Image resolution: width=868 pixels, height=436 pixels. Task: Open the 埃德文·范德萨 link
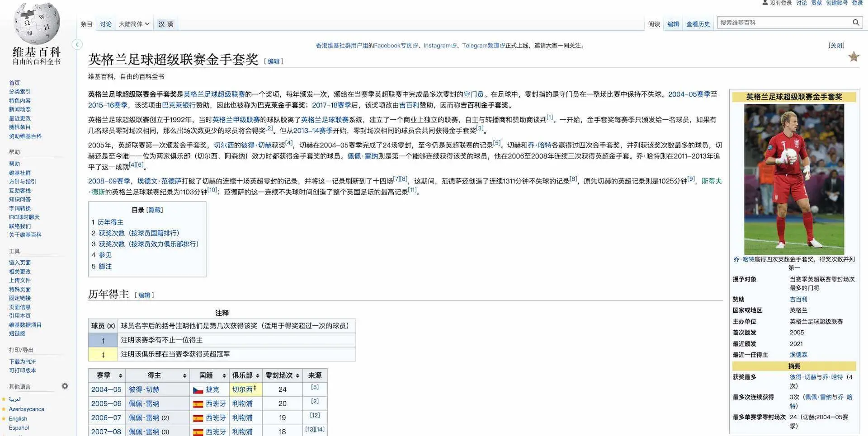159,181
